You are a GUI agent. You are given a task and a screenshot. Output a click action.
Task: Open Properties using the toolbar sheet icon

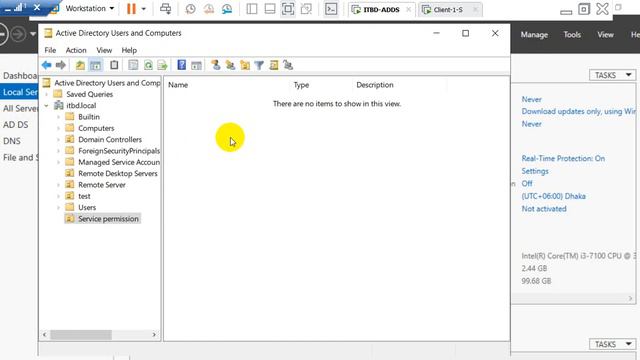pos(133,65)
